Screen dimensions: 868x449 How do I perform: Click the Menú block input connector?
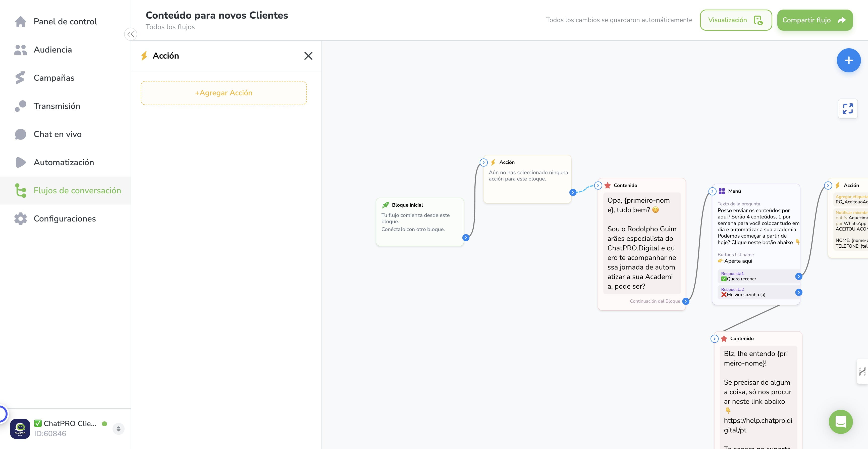pos(712,191)
